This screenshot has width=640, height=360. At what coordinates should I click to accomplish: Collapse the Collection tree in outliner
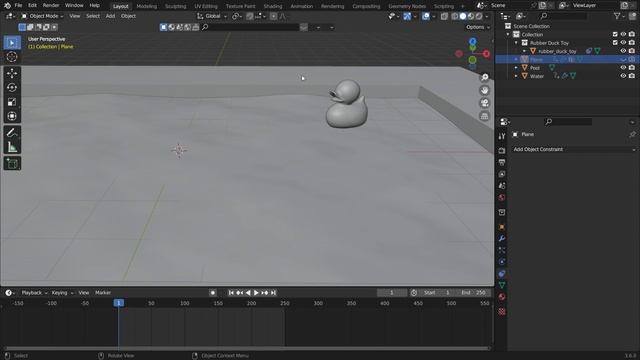[508, 34]
